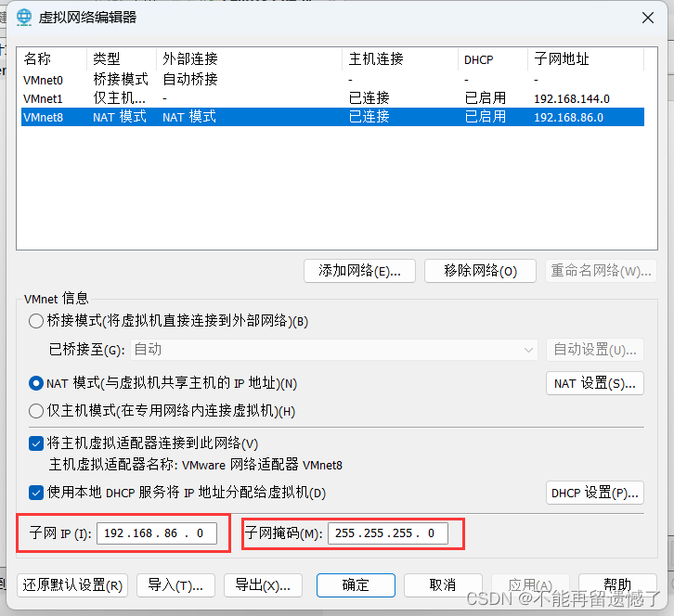Click 已连接 host cell in VMnet8 row
Viewport: 674px width, 616px height.
(x=369, y=117)
